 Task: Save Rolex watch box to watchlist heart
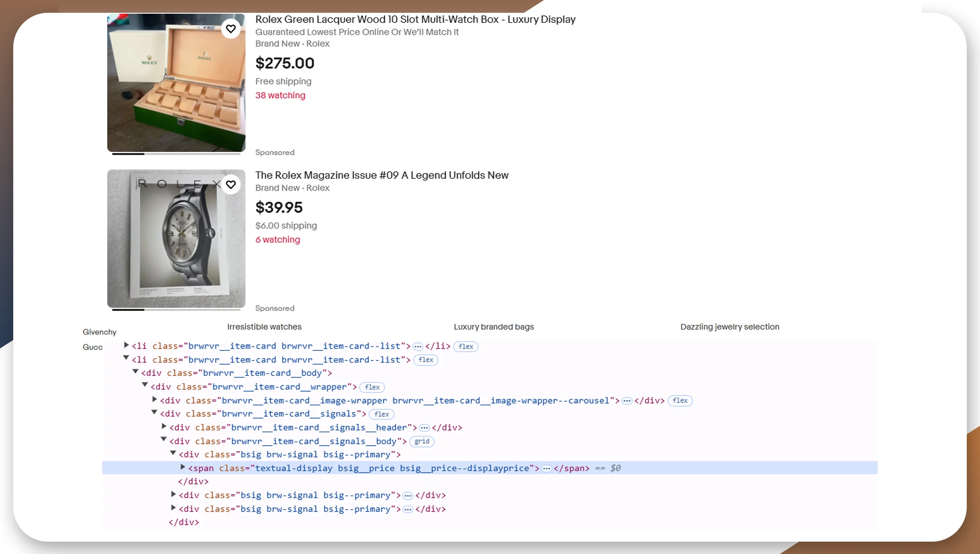(231, 29)
